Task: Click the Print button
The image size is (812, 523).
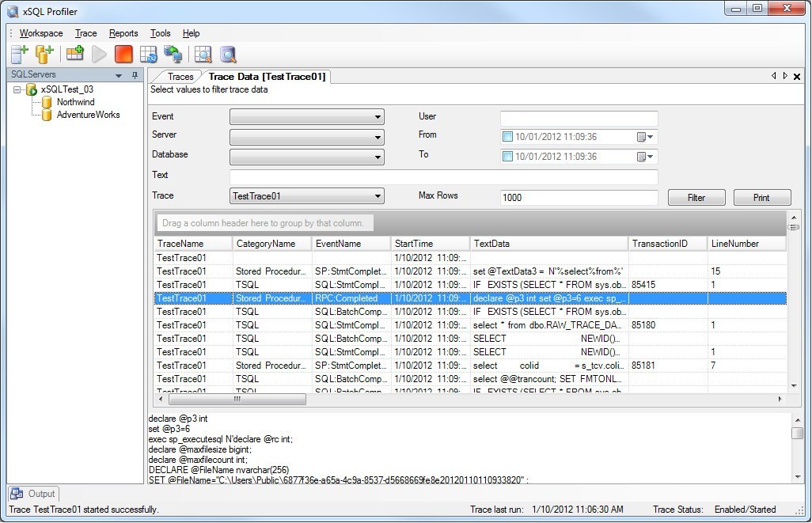Action: point(761,197)
